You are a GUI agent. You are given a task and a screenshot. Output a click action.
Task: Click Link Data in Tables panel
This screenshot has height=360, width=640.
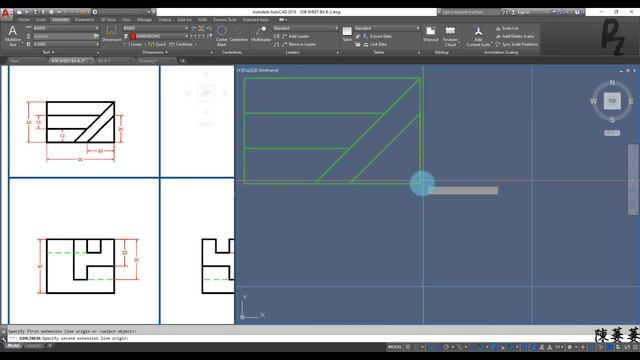click(x=375, y=44)
